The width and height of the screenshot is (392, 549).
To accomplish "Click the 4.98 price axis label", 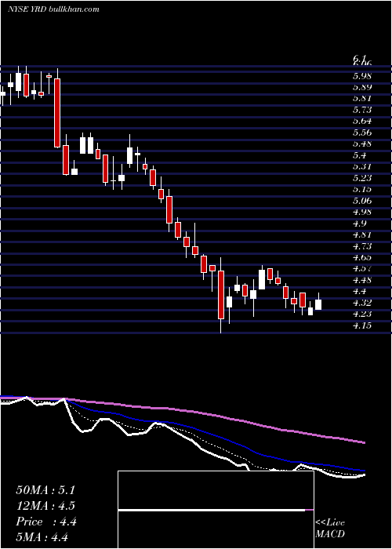I will 362,212.
